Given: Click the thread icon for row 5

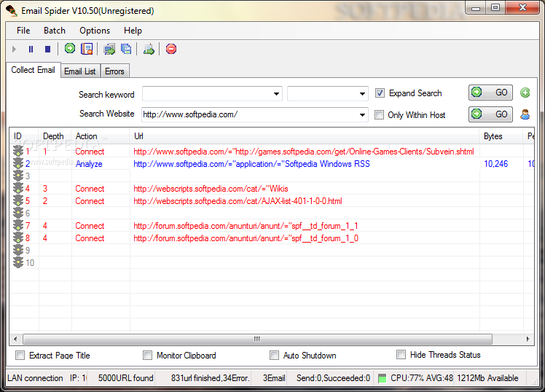Looking at the screenshot, I should [x=18, y=200].
